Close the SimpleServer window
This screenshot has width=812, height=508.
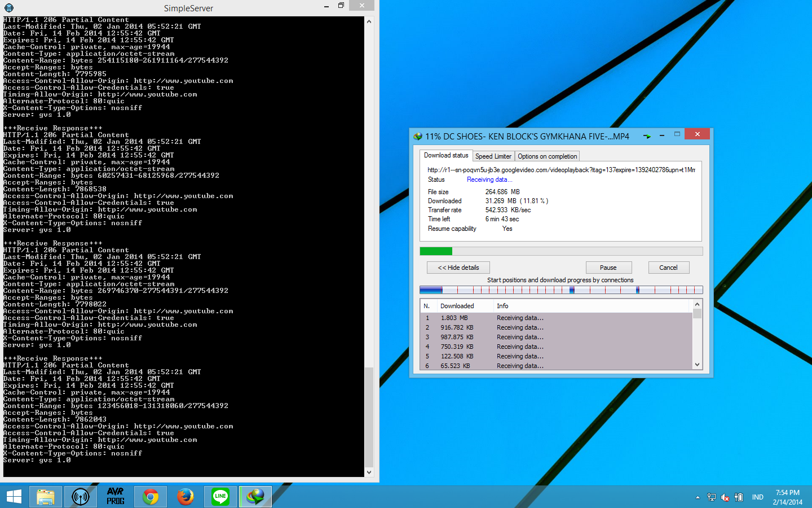click(361, 6)
